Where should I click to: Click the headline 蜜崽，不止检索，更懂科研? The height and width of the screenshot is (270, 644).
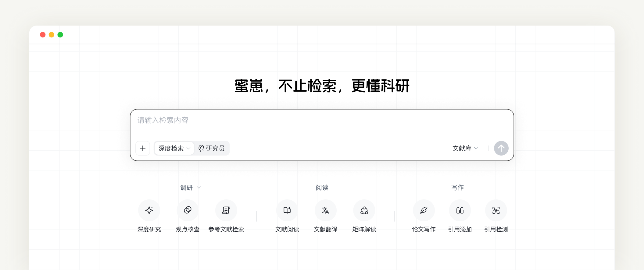coord(322,86)
